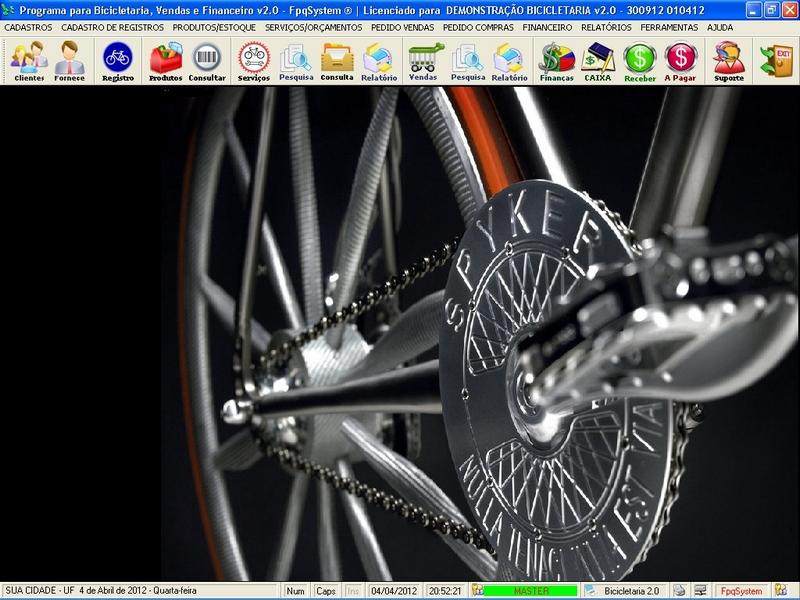This screenshot has width=800, height=600.
Task: Click the 20:52:21 clock field
Action: tap(445, 591)
